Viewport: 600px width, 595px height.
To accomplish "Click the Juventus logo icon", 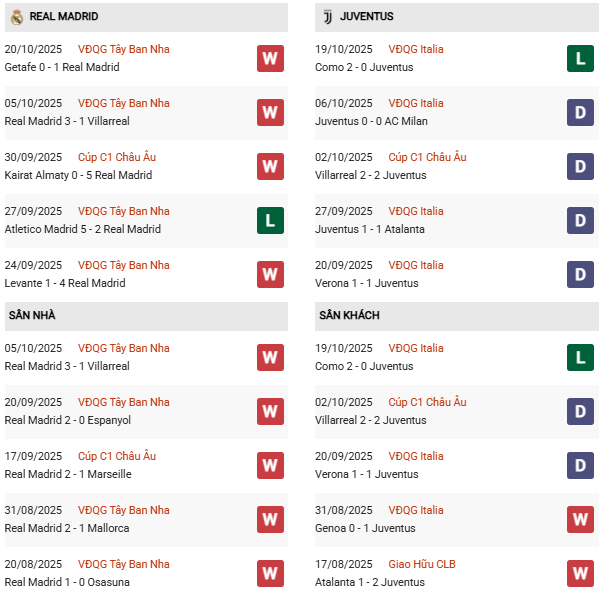I will click(327, 17).
